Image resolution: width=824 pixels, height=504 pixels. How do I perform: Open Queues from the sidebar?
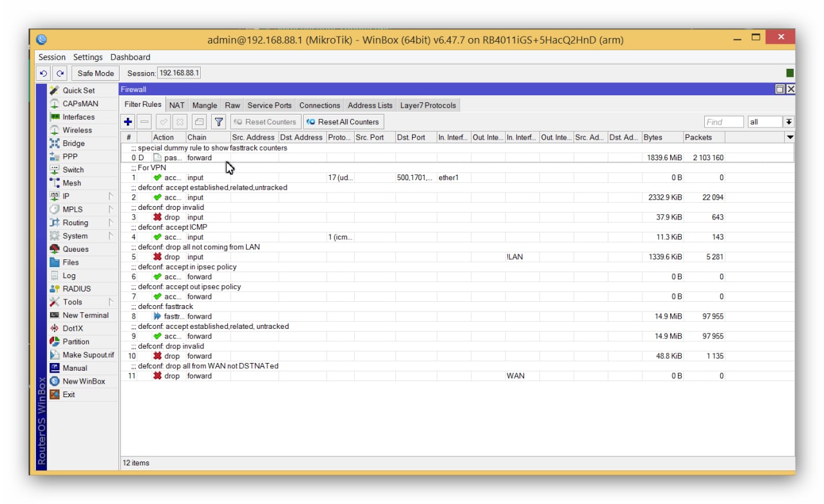coord(75,249)
